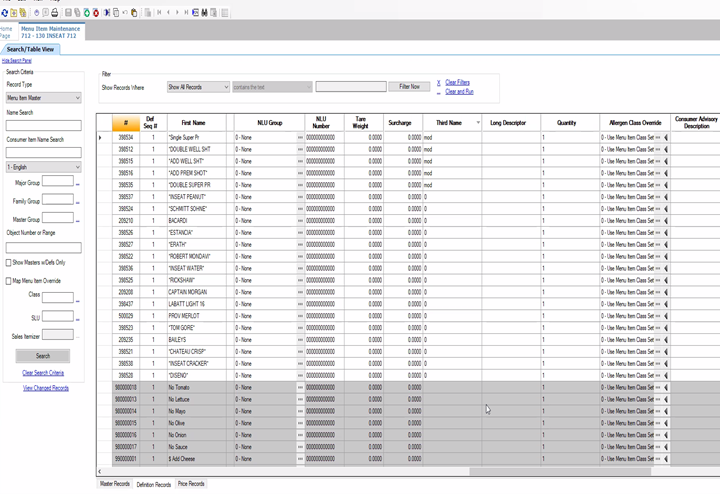Check the Map Menu Item Override box
Viewport: 720px width, 494px height.
(8, 281)
